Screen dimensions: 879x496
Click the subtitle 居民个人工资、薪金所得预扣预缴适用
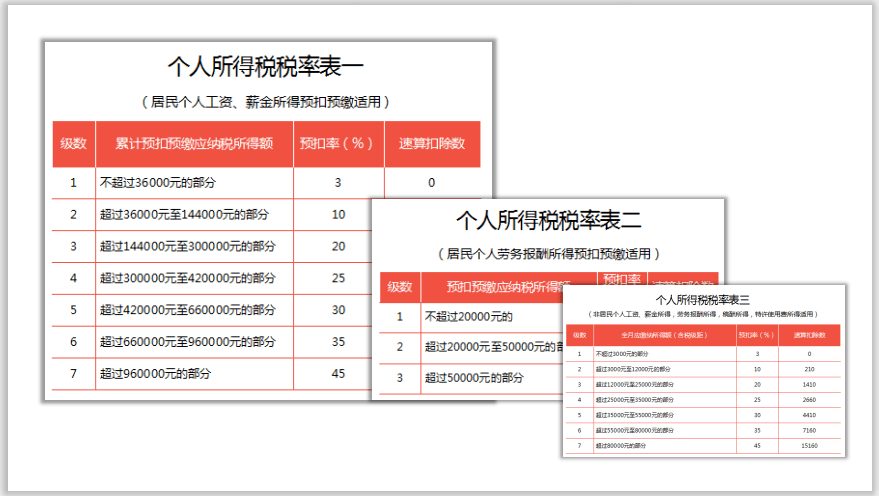266,102
